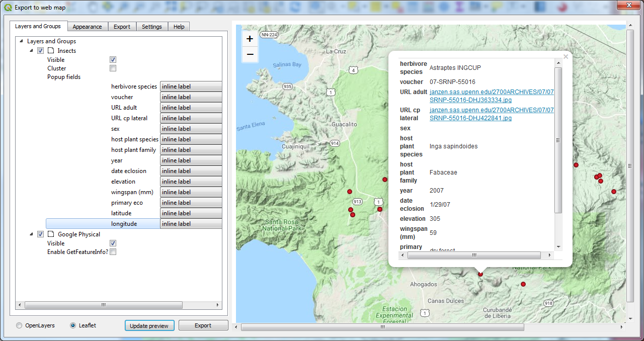Open the primary eco label dropdown
Screen dimensions: 644x341
[191, 203]
